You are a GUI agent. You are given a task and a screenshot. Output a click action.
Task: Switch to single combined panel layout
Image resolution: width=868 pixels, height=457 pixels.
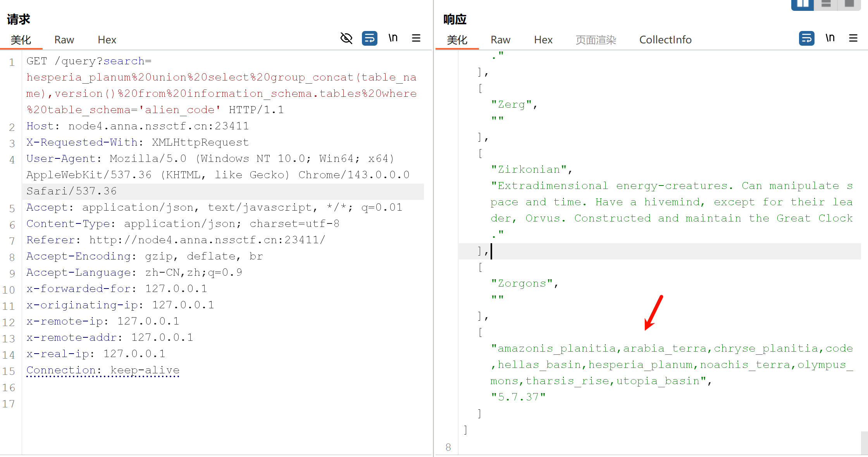(x=849, y=4)
